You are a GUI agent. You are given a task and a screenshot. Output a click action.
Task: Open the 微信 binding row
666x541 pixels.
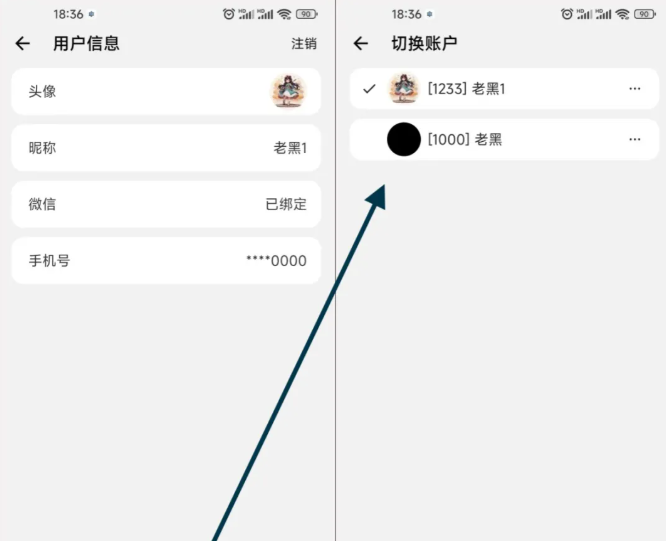coord(166,204)
